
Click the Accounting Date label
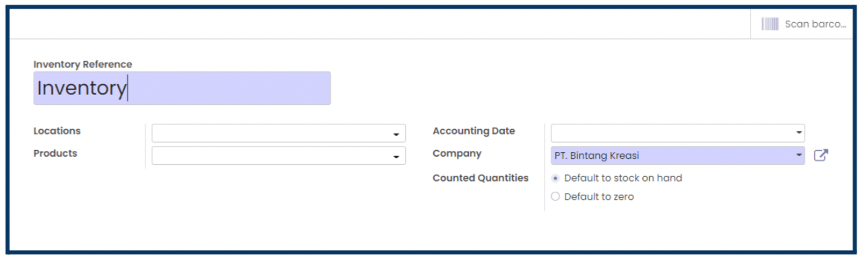pos(474,131)
